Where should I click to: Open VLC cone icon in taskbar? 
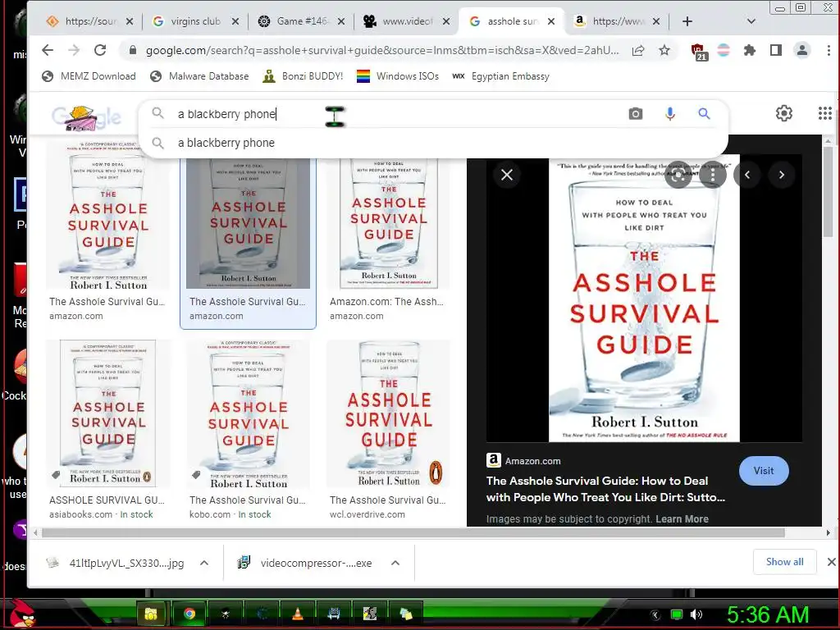coord(298,614)
